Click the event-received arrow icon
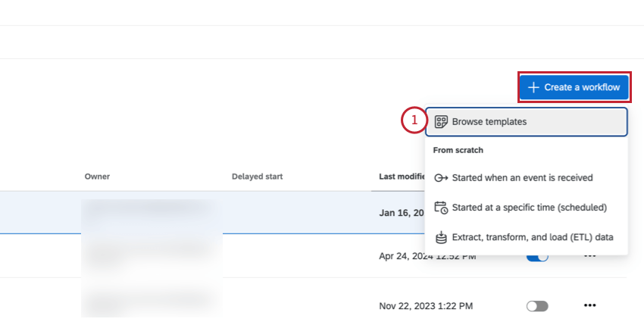 coord(441,178)
